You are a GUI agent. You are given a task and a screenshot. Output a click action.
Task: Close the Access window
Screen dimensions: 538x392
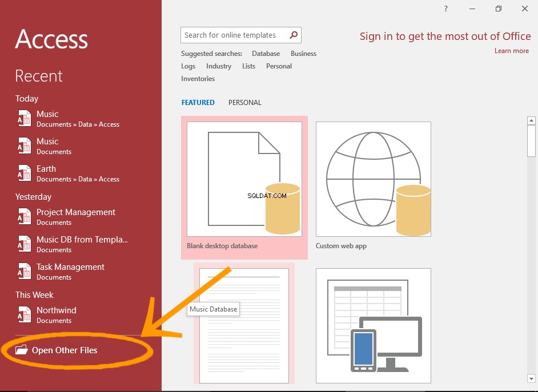[x=525, y=9]
